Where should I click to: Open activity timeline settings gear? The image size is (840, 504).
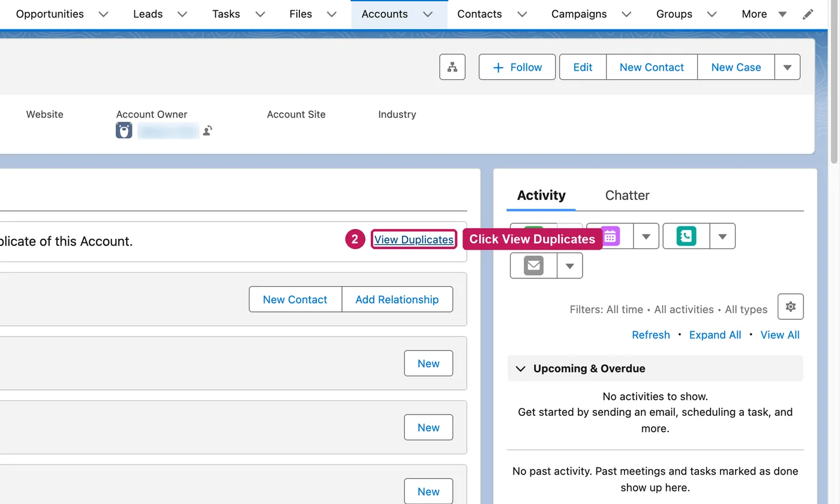(791, 307)
